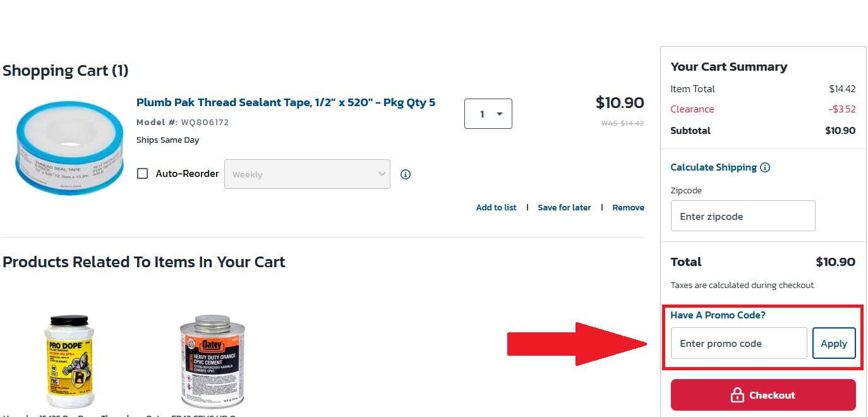
Task: Remove the sealant tape from the cart
Action: (628, 207)
